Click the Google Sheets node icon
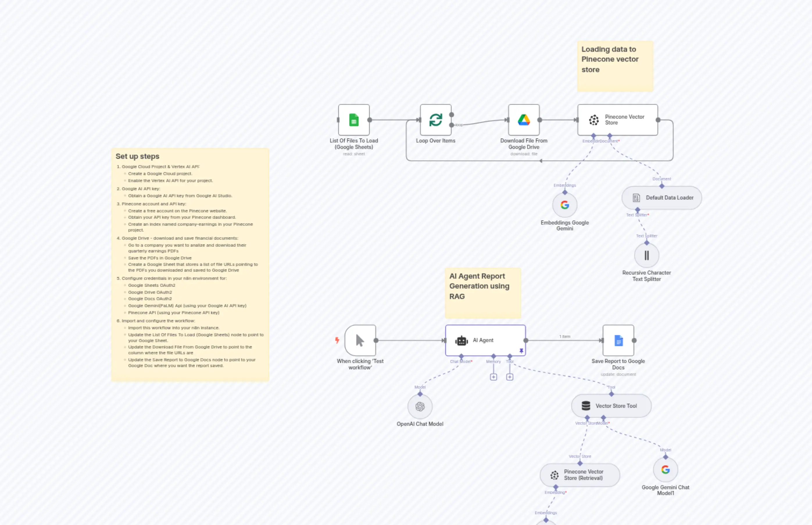812x525 pixels. [354, 120]
